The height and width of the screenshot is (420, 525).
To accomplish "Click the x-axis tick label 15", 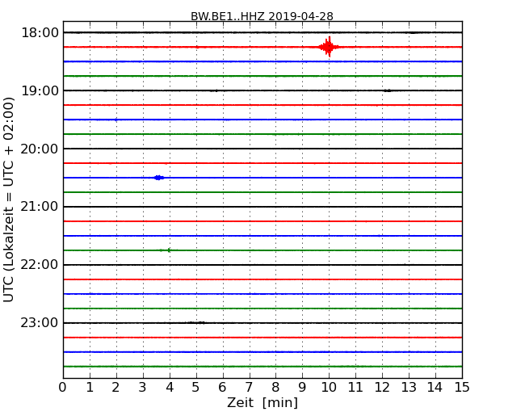I will tap(462, 388).
